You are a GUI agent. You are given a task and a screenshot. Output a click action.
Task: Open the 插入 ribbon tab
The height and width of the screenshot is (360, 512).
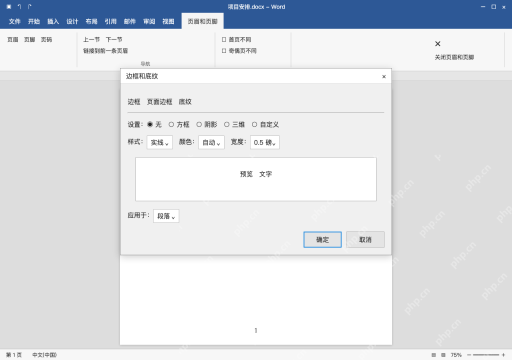tap(53, 22)
